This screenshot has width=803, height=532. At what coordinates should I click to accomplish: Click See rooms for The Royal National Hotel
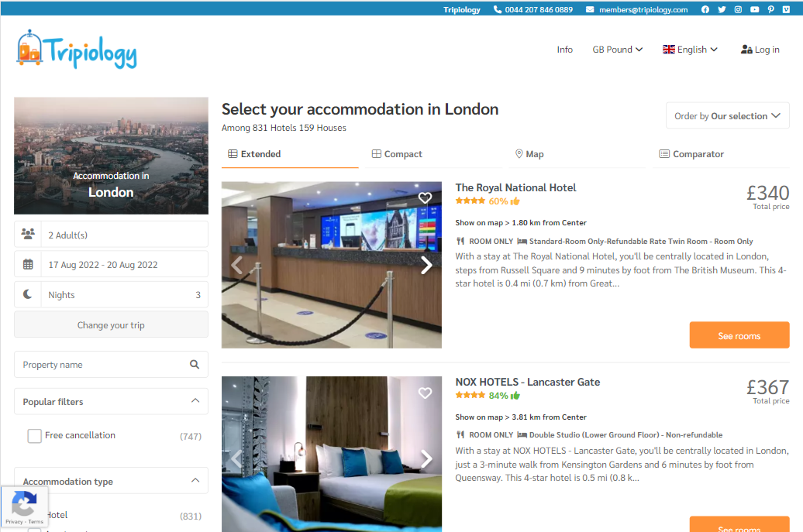tap(739, 335)
